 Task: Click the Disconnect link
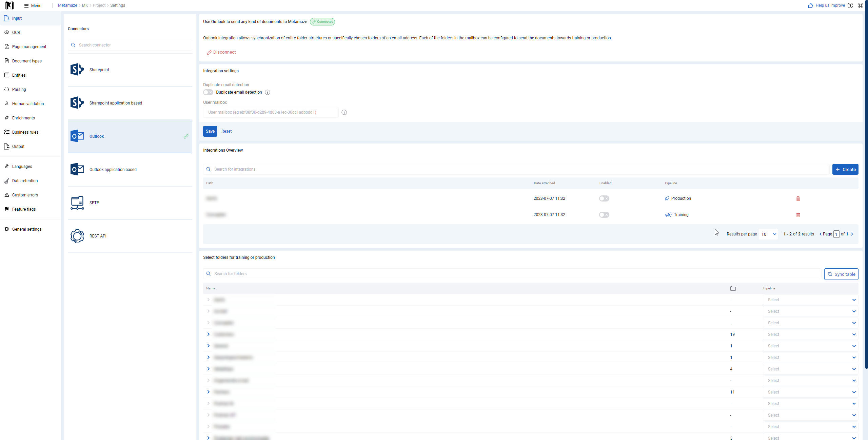click(x=221, y=52)
